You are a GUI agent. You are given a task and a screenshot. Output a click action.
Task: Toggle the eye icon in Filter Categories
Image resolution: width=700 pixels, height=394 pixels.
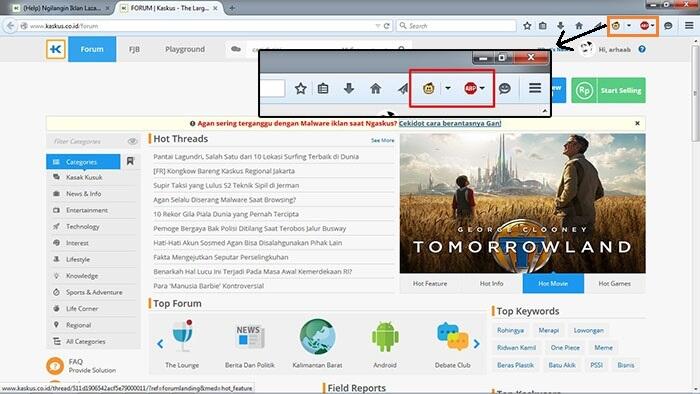tap(132, 141)
